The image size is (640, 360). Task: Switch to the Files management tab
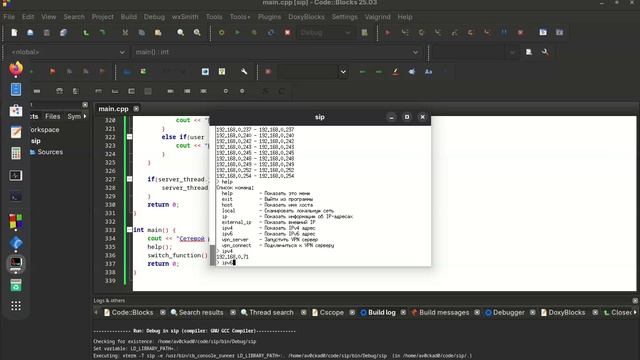(x=53, y=116)
